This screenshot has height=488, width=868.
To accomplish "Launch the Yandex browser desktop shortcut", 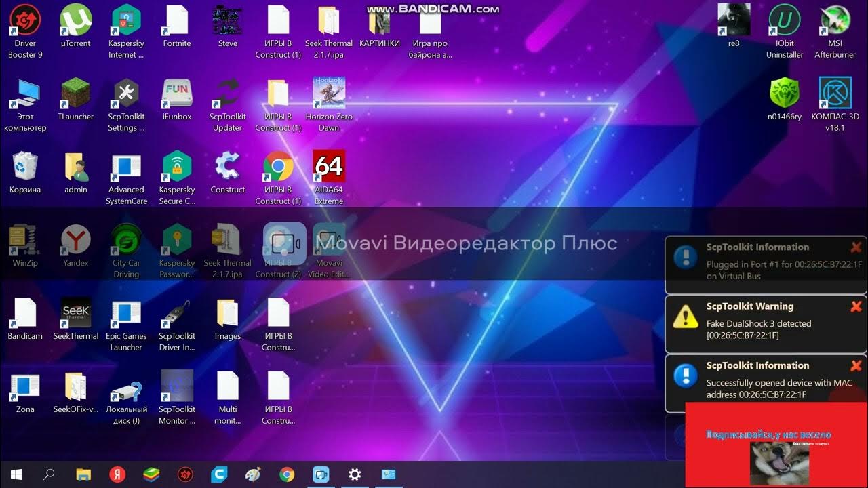I will [x=76, y=240].
